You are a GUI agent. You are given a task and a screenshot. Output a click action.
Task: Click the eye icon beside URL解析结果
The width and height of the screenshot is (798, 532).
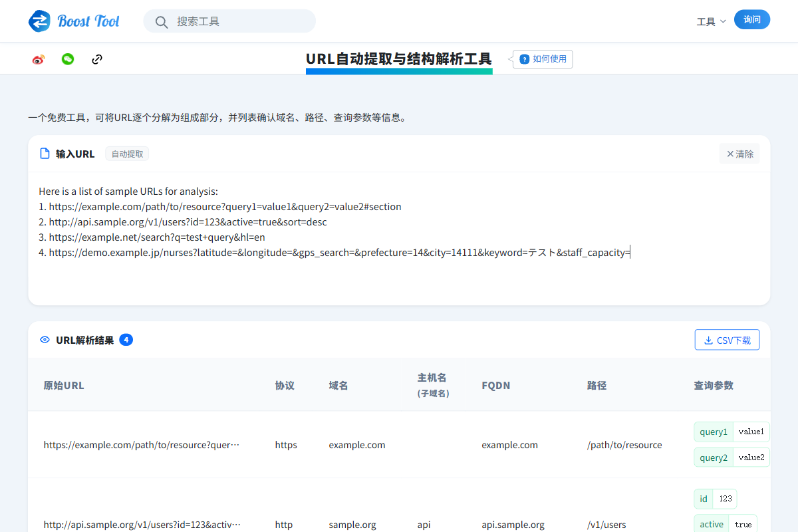pos(45,340)
